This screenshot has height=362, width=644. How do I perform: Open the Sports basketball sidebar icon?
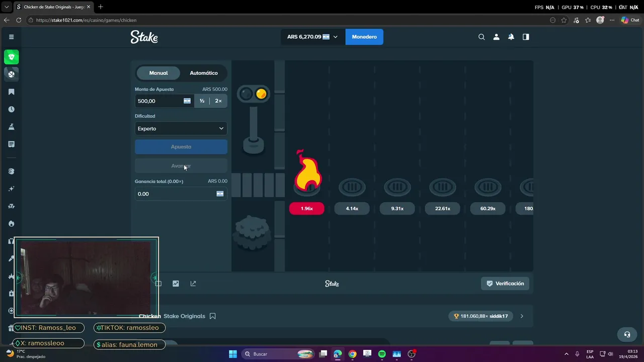tap(12, 74)
